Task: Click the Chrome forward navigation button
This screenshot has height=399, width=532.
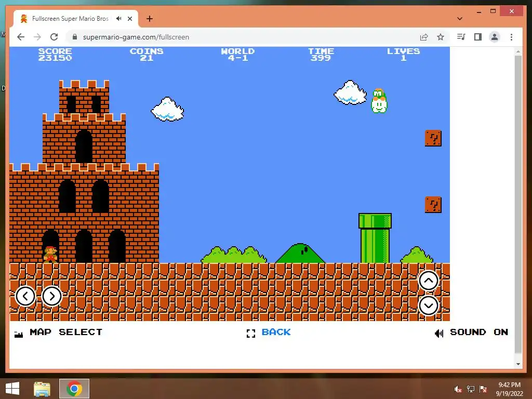Action: 37,37
